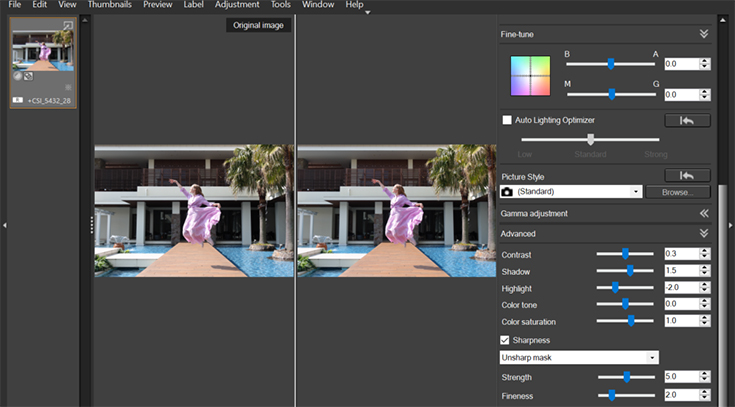Click the collapse arrow at the far left edge
The image size is (735, 407).
(4, 226)
